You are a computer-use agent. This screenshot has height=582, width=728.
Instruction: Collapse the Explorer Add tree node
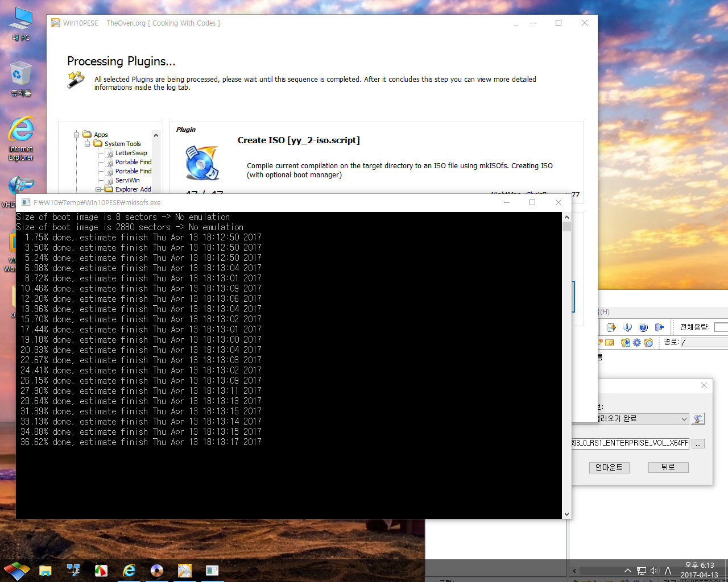98,189
